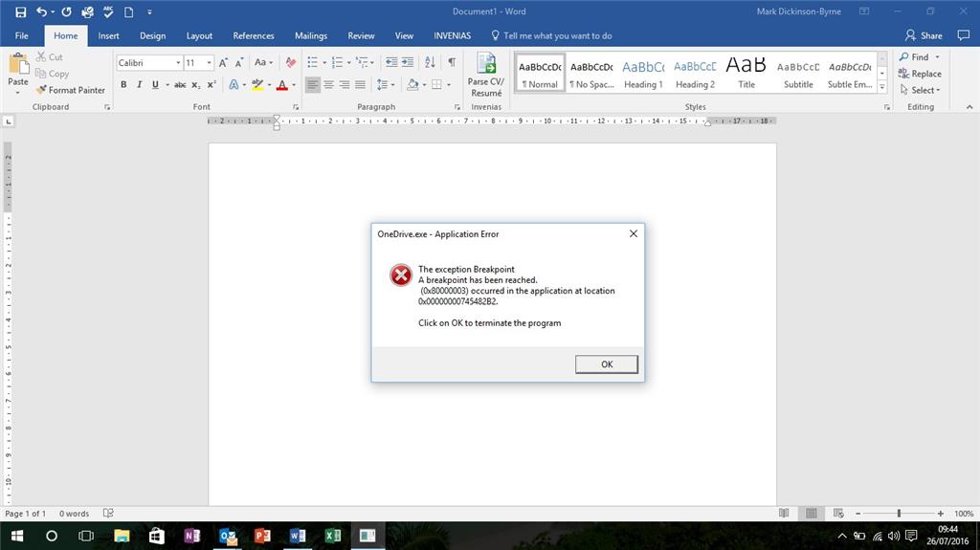Toggle superscript formatting
980x550 pixels.
click(x=212, y=84)
